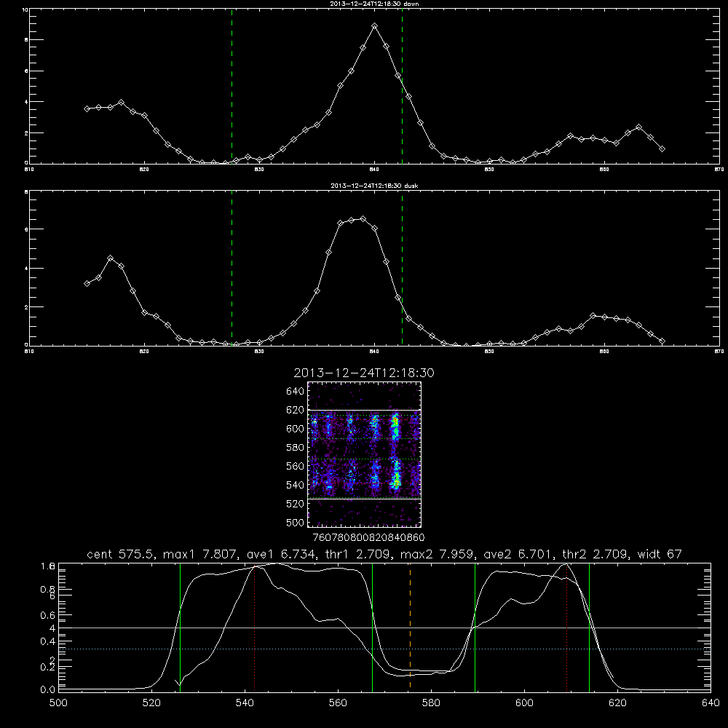Click the large timestamp title above the spectral image

point(364,373)
